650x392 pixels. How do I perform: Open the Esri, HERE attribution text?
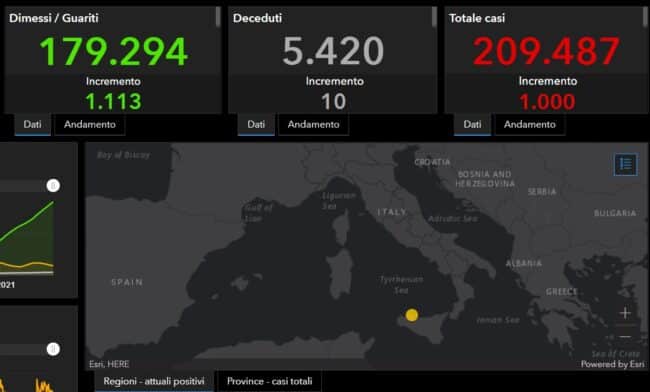[x=109, y=364]
